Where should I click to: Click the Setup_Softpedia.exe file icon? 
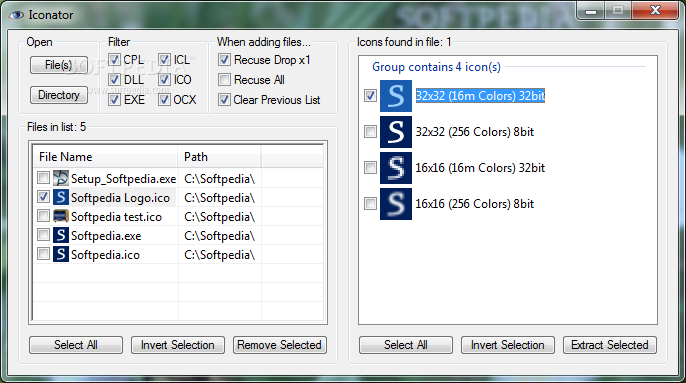pos(61,178)
